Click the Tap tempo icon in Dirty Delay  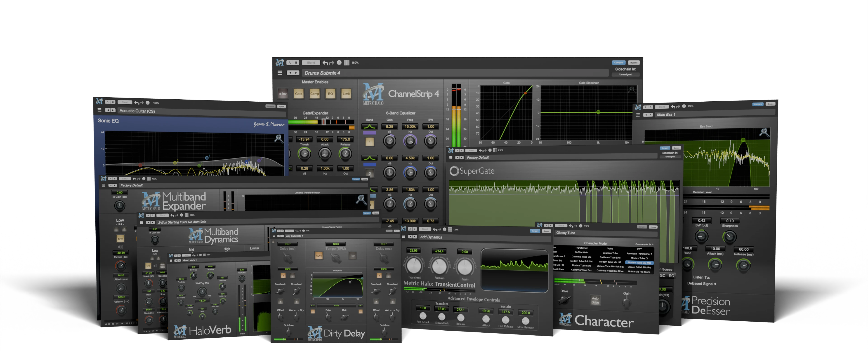click(x=352, y=256)
